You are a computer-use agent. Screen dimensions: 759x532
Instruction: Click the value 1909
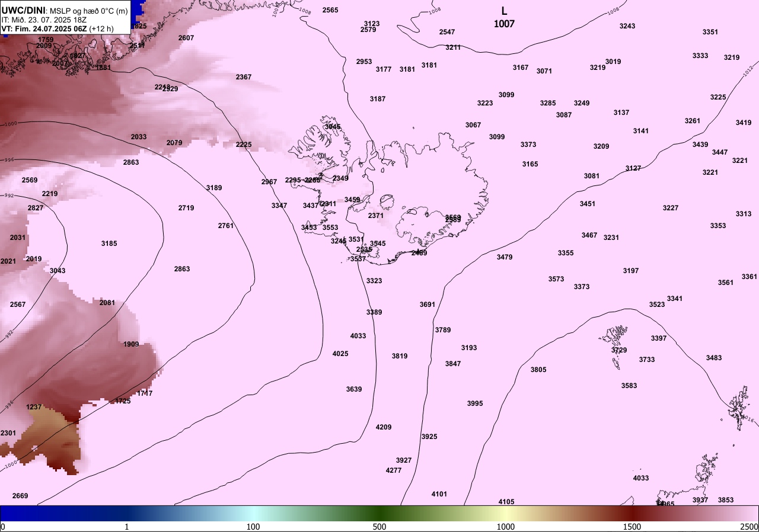point(131,344)
